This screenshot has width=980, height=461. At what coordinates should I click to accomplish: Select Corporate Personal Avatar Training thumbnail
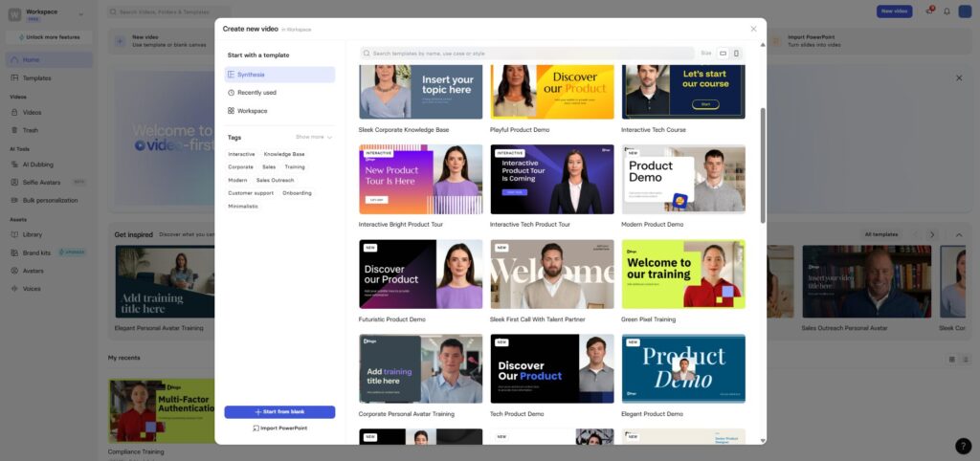[421, 369]
